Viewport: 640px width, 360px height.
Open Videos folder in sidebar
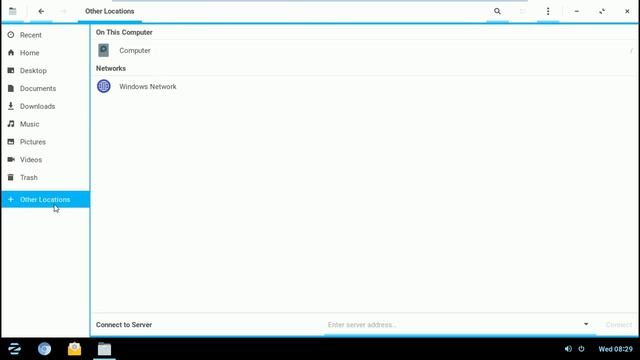45,160
